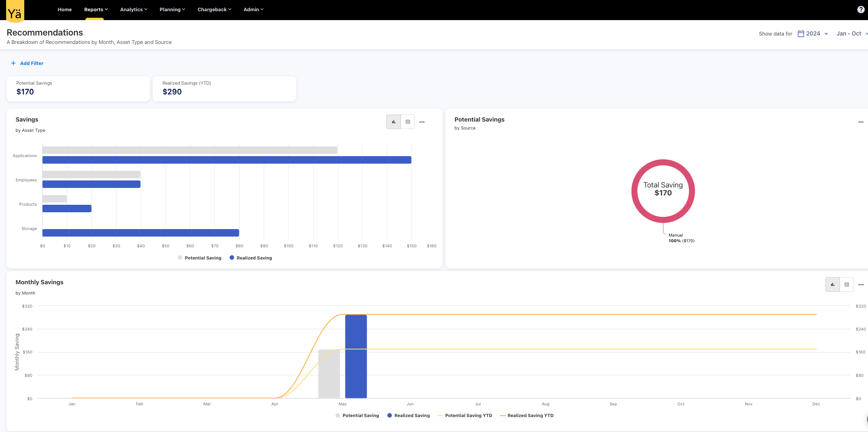The height and width of the screenshot is (432, 868).
Task: Switch Savings panel to table view
Action: pos(408,122)
